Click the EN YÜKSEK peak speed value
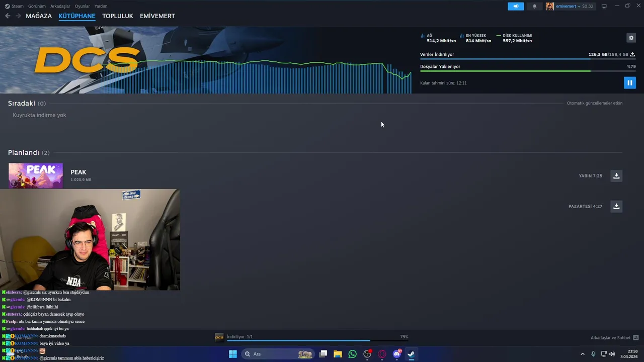This screenshot has width=644, height=362. (478, 41)
